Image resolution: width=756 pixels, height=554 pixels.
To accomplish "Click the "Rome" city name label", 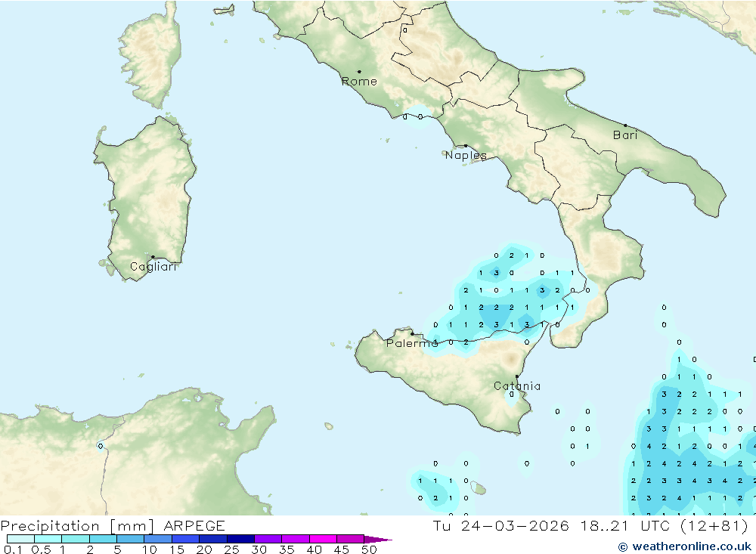I will 359,82.
